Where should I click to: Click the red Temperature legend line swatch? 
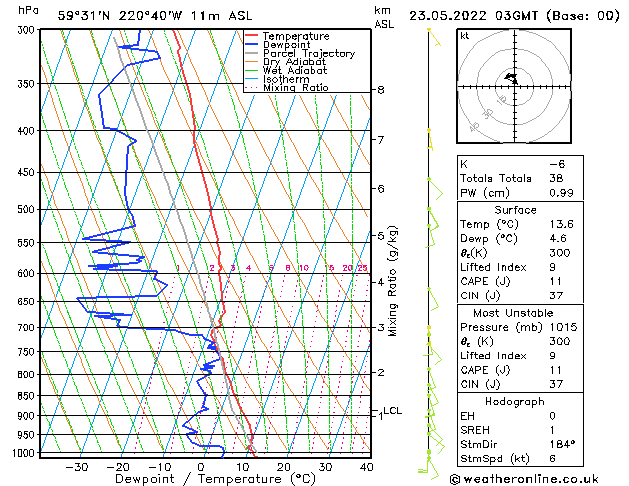pyautogui.click(x=252, y=36)
